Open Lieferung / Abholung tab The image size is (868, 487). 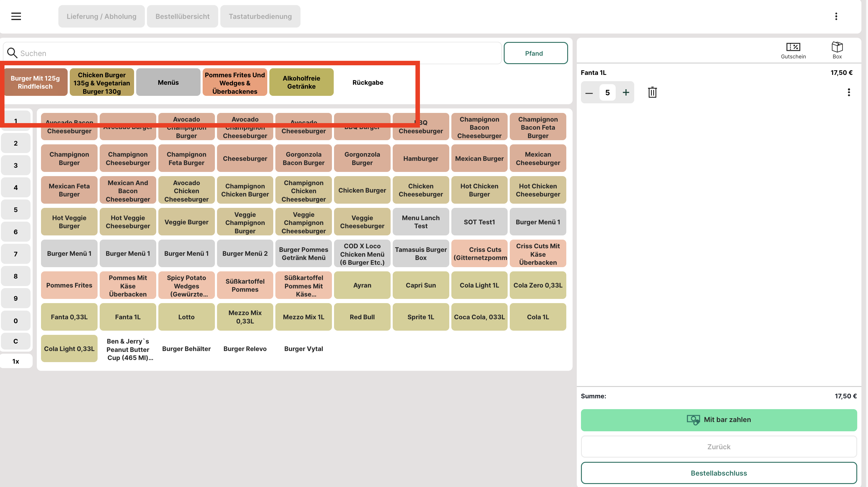[x=101, y=16]
